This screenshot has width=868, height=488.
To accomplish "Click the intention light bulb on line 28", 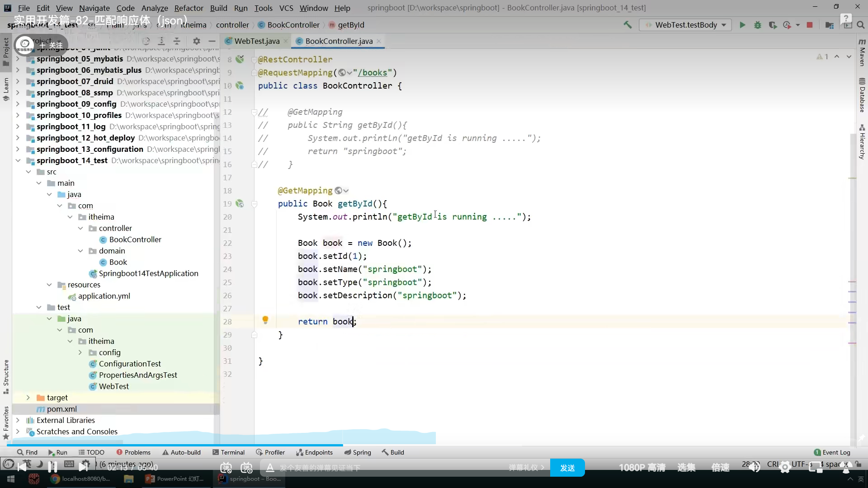I will click(x=265, y=320).
